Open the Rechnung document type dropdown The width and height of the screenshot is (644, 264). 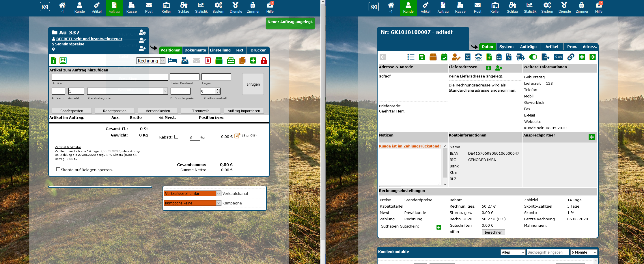point(151,60)
